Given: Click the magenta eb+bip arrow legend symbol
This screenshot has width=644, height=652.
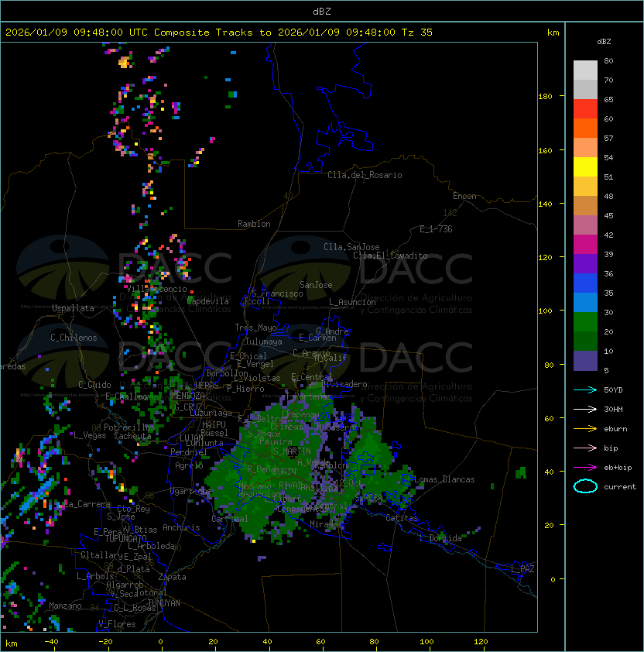Looking at the screenshot, I should point(585,468).
